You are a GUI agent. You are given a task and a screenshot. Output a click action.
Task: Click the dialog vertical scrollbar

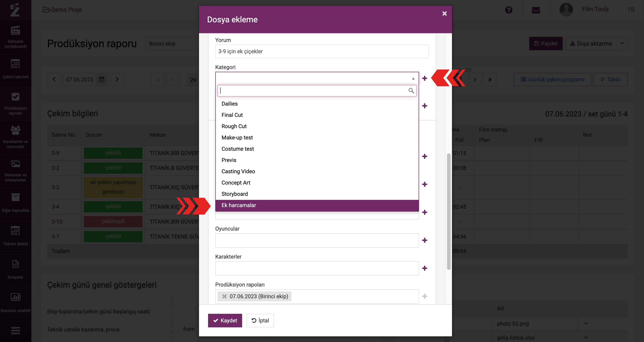pyautogui.click(x=449, y=211)
